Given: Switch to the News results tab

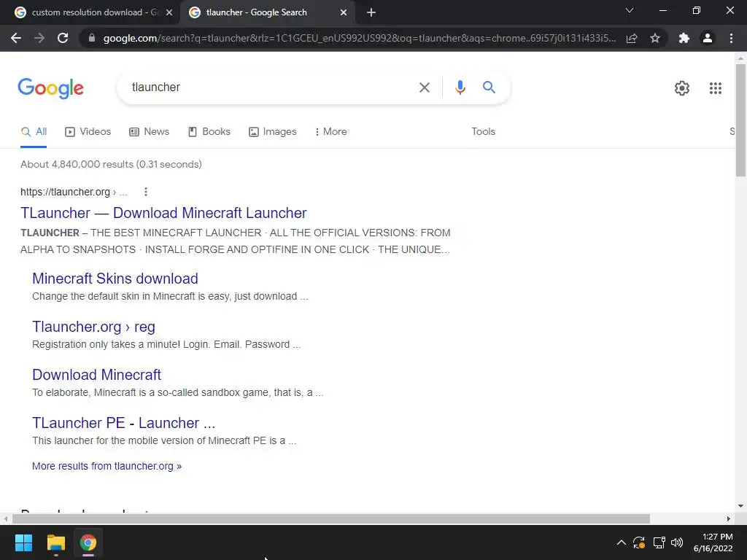Looking at the screenshot, I should point(149,132).
